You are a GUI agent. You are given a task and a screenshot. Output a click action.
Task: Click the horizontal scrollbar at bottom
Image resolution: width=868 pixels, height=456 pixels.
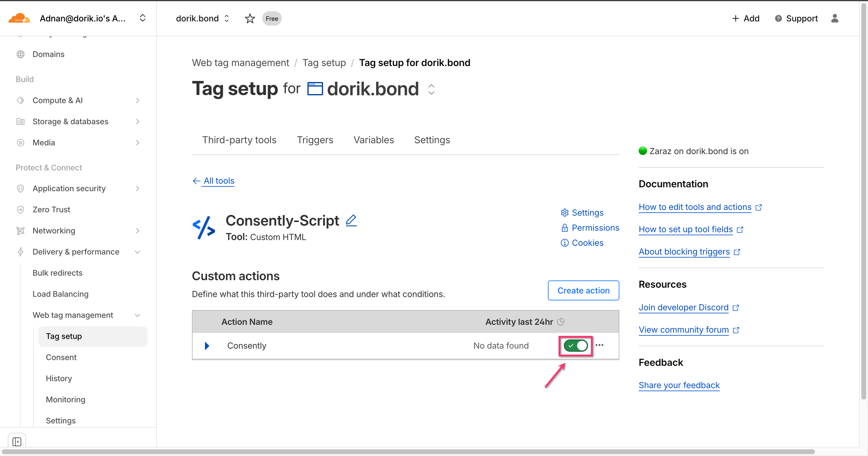point(408,451)
